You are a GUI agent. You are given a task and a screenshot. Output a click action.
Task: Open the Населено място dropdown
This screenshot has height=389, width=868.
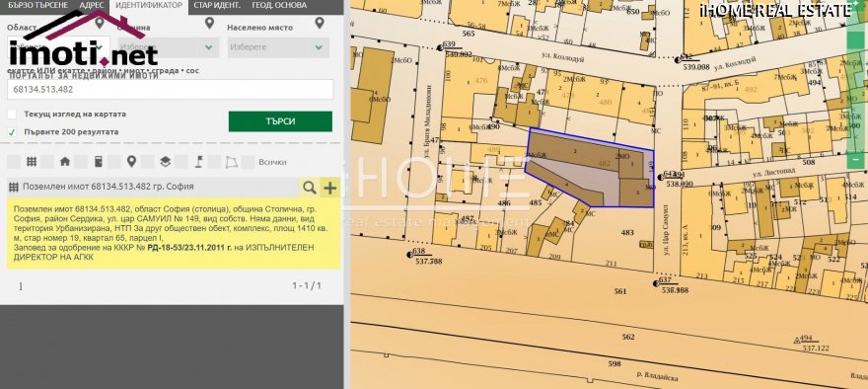pos(278,47)
